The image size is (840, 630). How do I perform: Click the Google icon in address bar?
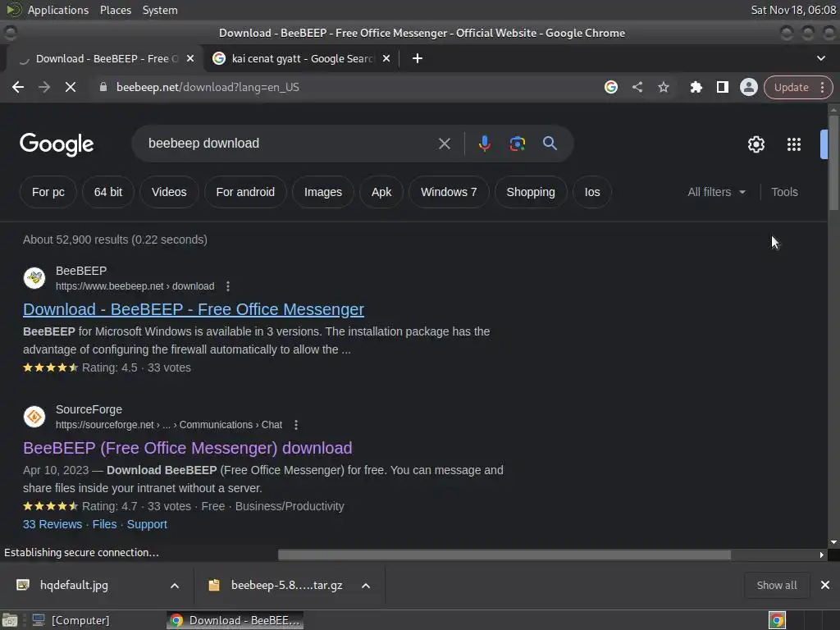click(610, 87)
